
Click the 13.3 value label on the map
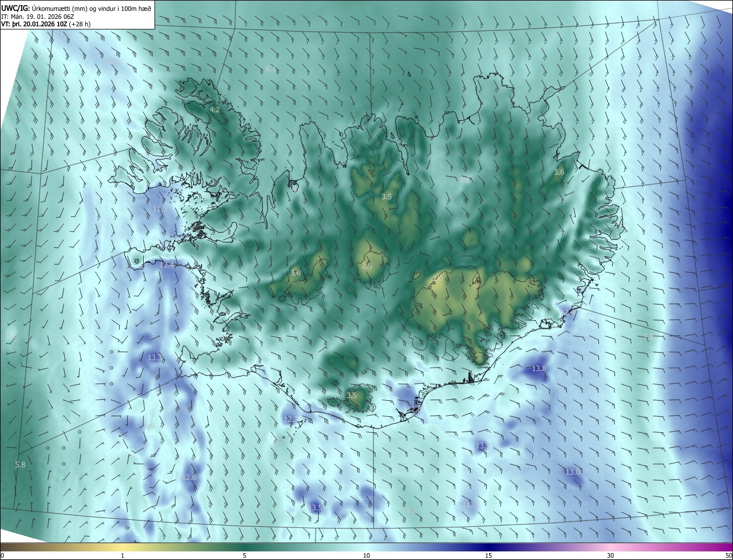pos(155,357)
